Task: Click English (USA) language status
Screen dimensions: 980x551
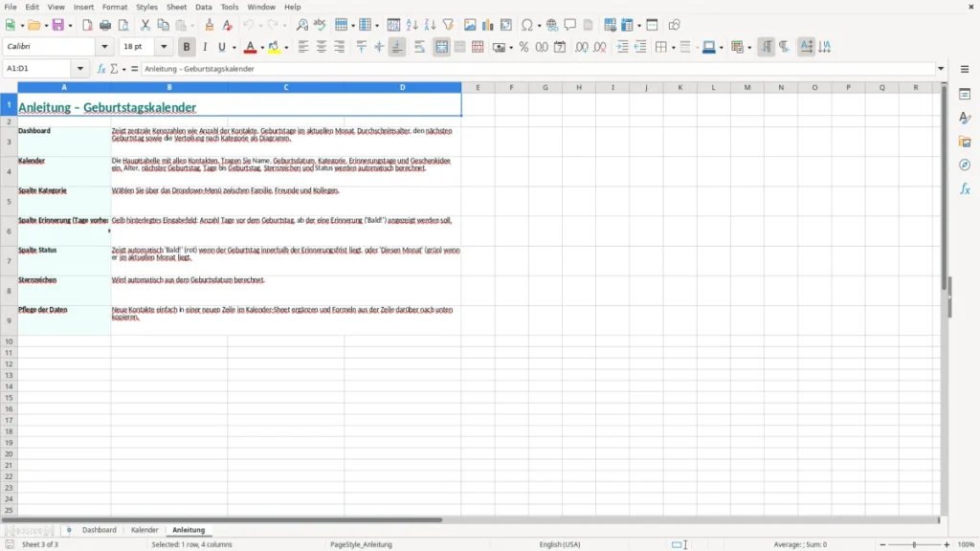Action: pos(560,544)
